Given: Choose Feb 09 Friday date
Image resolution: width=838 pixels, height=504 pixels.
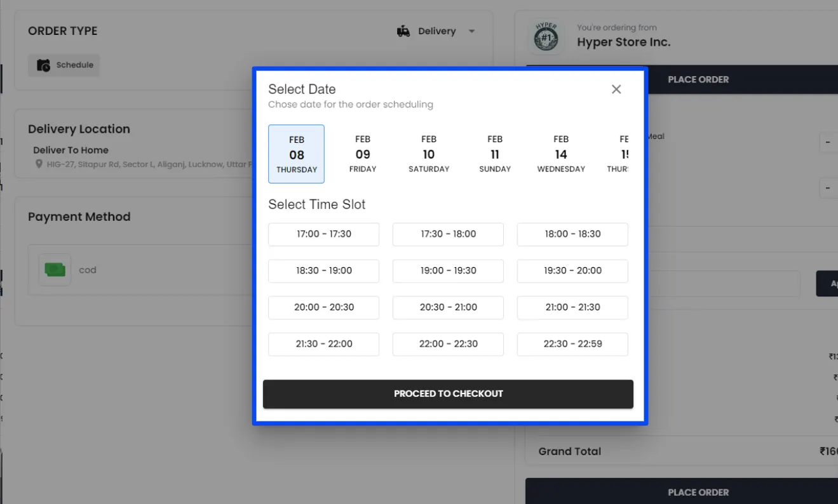Looking at the screenshot, I should pyautogui.click(x=363, y=154).
